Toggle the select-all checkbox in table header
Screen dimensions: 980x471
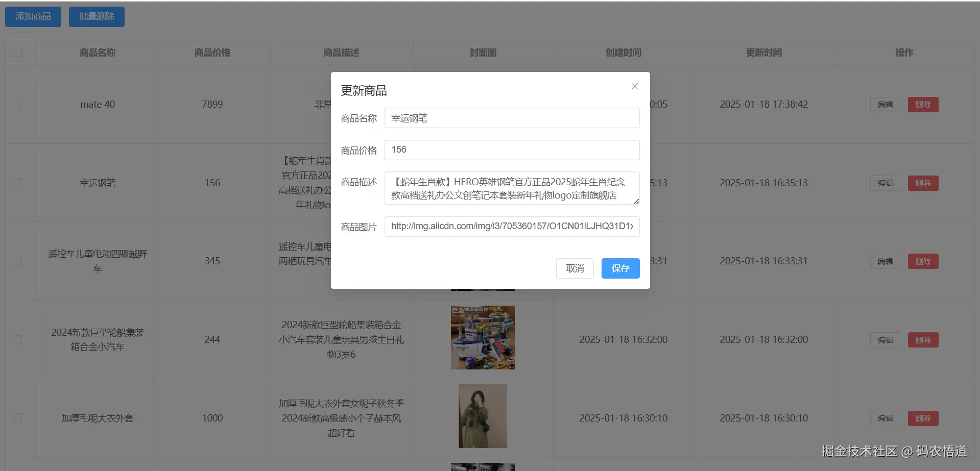coord(17,52)
